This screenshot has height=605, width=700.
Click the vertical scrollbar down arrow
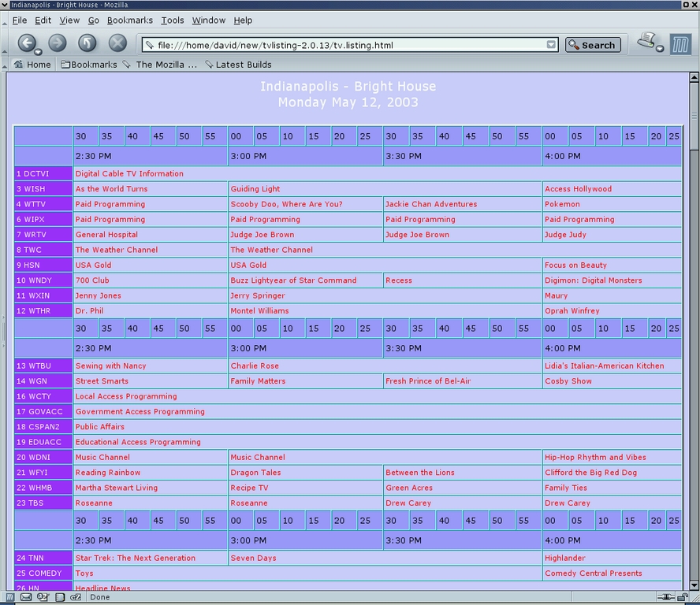tap(694, 585)
